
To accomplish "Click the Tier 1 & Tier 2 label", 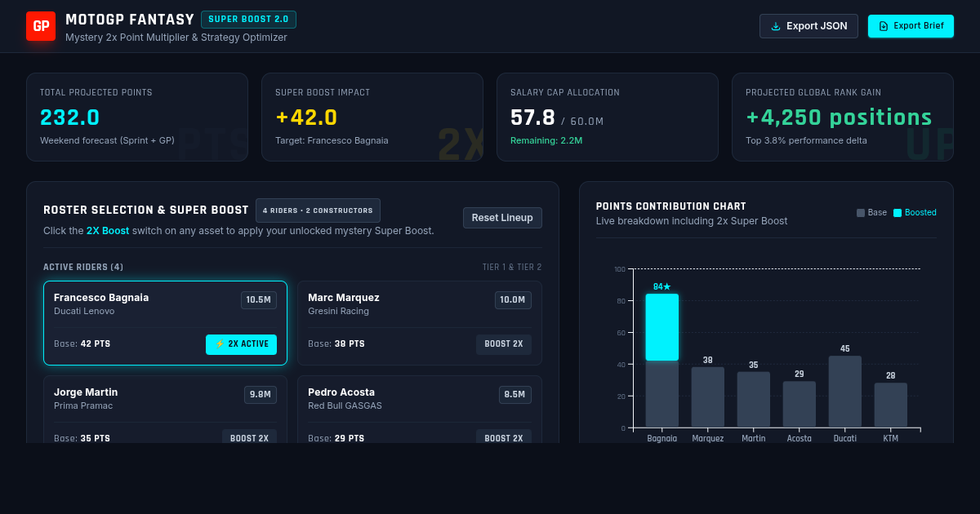I will (x=512, y=267).
